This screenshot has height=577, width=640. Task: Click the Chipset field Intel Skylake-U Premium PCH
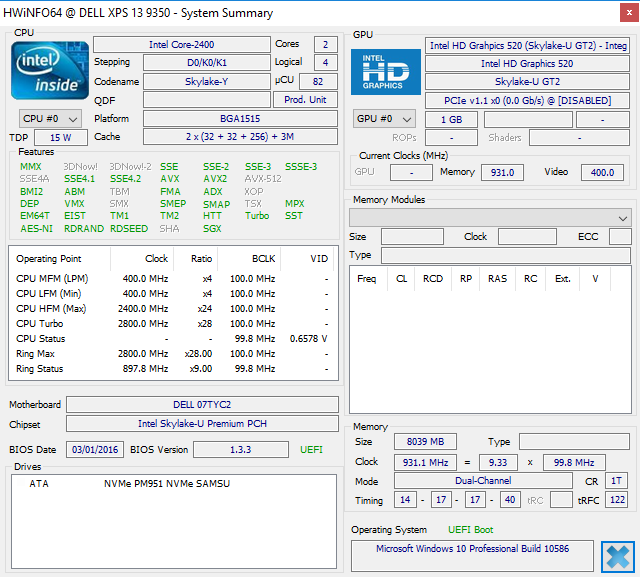(202, 424)
